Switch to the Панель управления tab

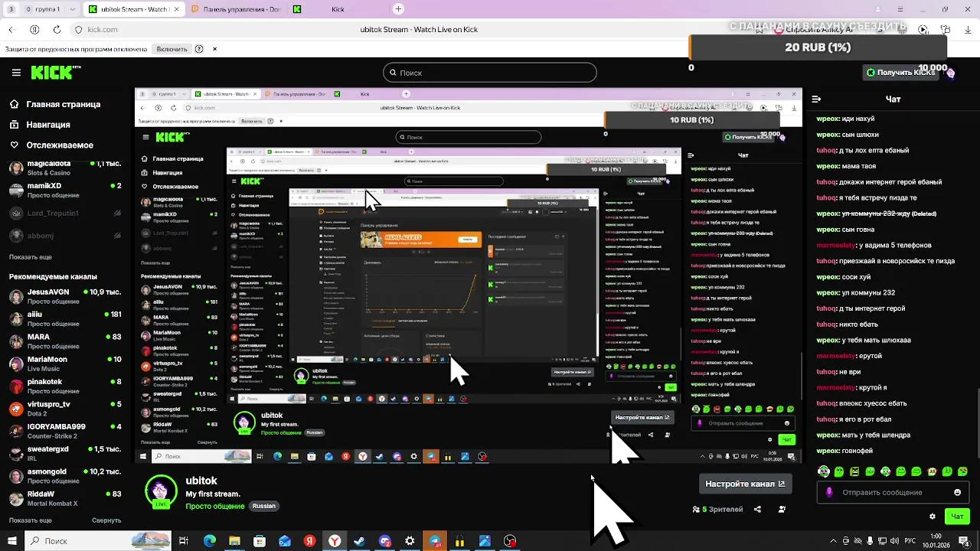(235, 9)
